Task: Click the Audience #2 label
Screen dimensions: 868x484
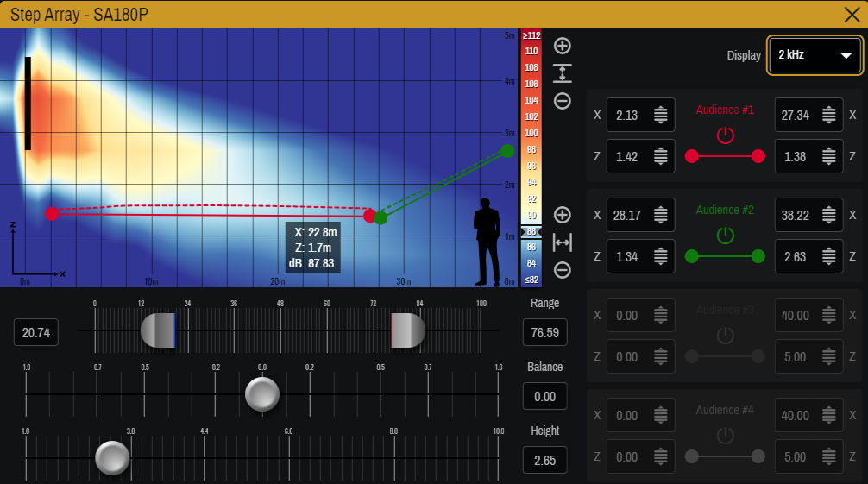Action: 725,210
